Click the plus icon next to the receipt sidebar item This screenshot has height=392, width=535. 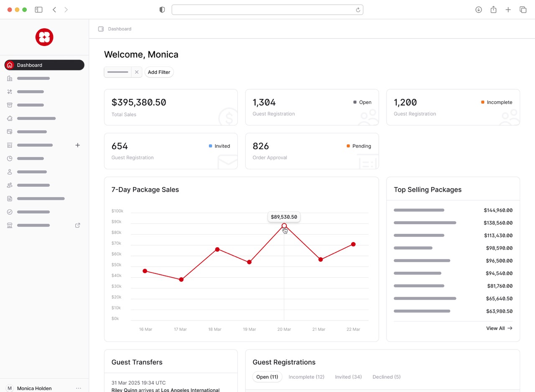pos(77,145)
